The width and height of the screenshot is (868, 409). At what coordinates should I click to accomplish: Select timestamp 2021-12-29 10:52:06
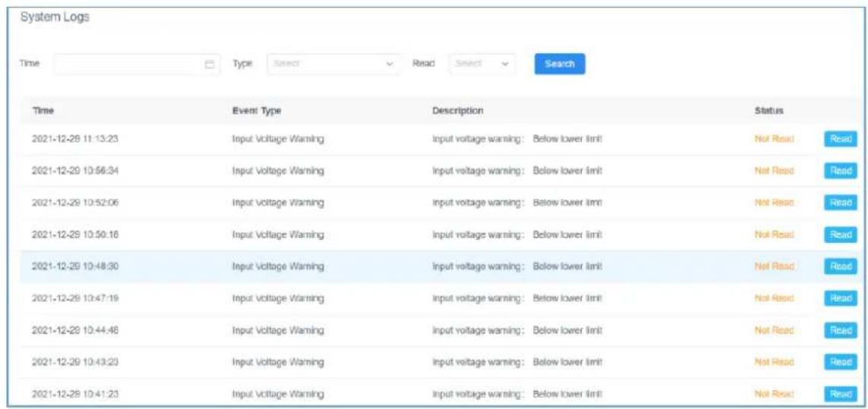click(x=75, y=203)
